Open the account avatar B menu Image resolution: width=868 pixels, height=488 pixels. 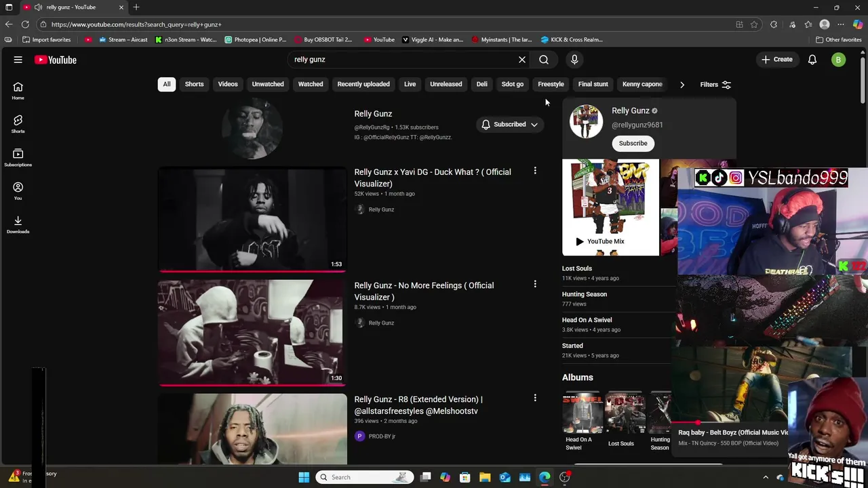839,60
